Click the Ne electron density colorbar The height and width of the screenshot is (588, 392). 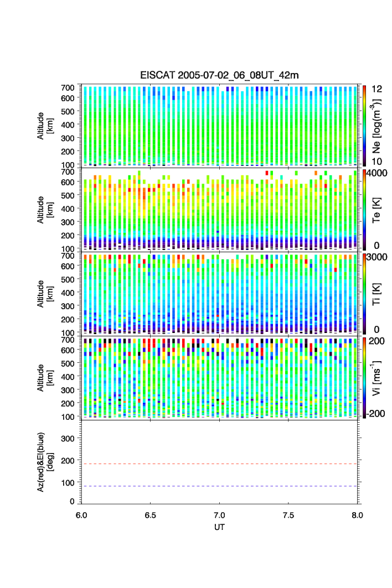tap(364, 125)
